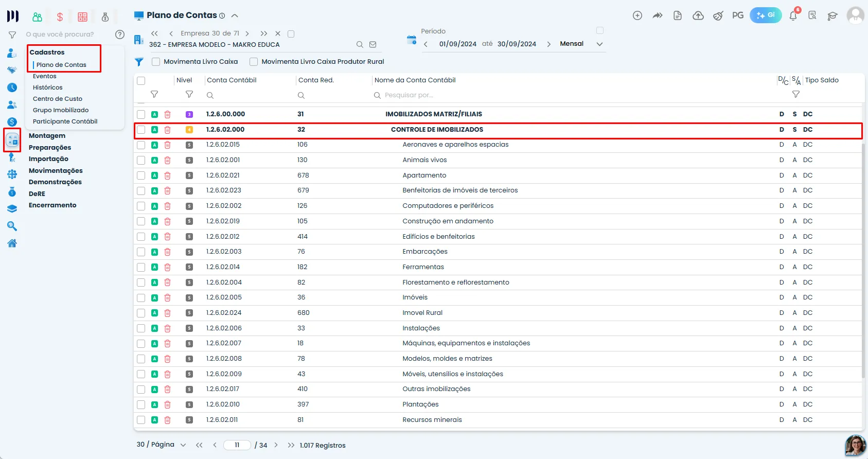
Task: Delete account 1.2.6.02.015 with trash icon
Action: point(167,145)
